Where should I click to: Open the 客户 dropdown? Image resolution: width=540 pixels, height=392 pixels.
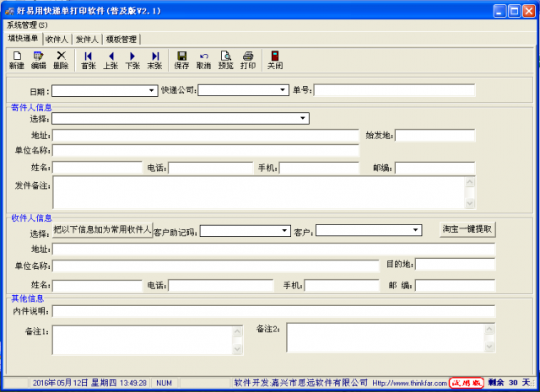415,229
